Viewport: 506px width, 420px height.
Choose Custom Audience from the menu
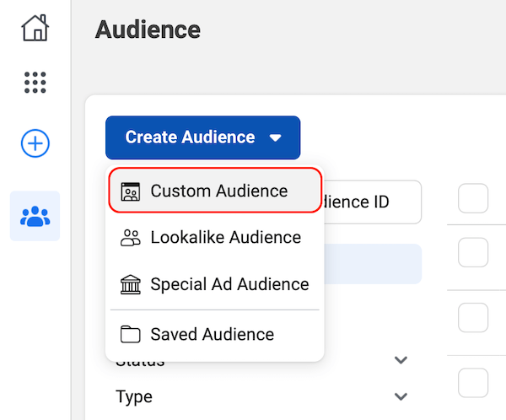(x=215, y=191)
